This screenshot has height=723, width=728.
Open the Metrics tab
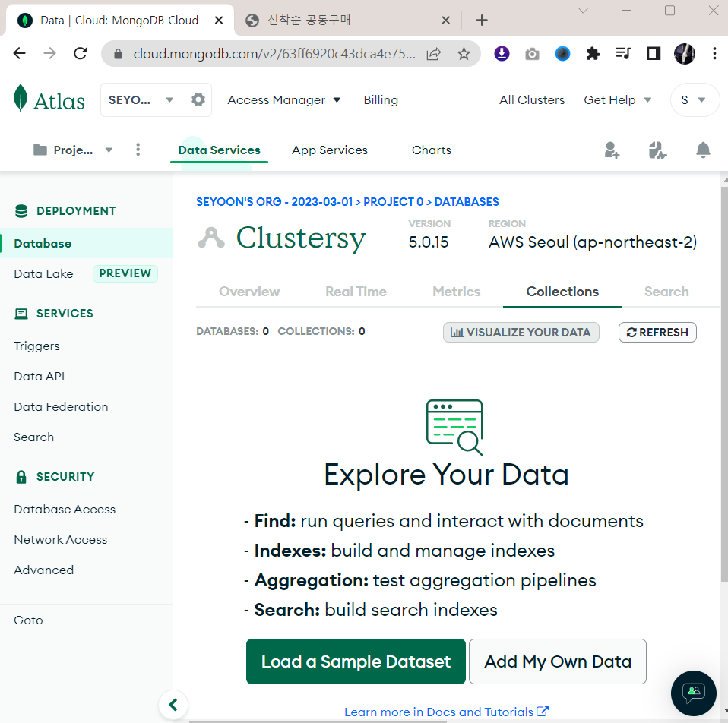[x=457, y=292]
